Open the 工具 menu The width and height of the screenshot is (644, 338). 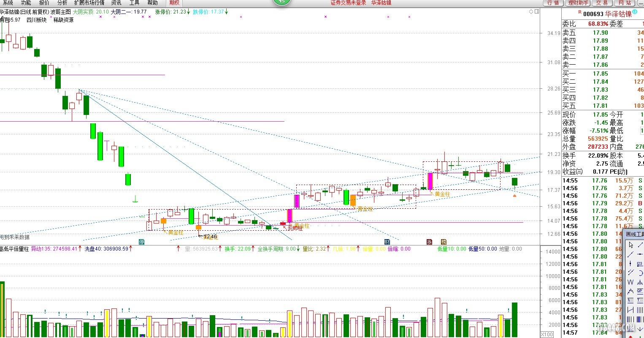tap(135, 3)
